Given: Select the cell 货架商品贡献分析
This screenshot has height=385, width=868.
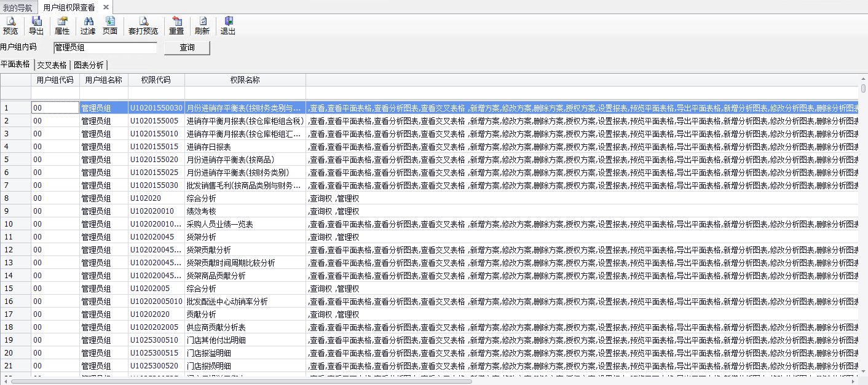Looking at the screenshot, I should [245, 276].
